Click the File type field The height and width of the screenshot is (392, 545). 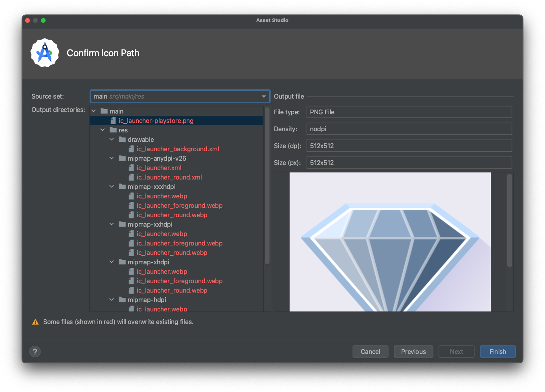point(409,112)
